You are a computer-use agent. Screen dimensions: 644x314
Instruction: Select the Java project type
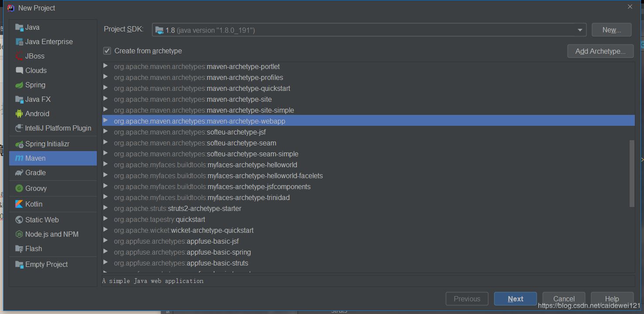31,27
